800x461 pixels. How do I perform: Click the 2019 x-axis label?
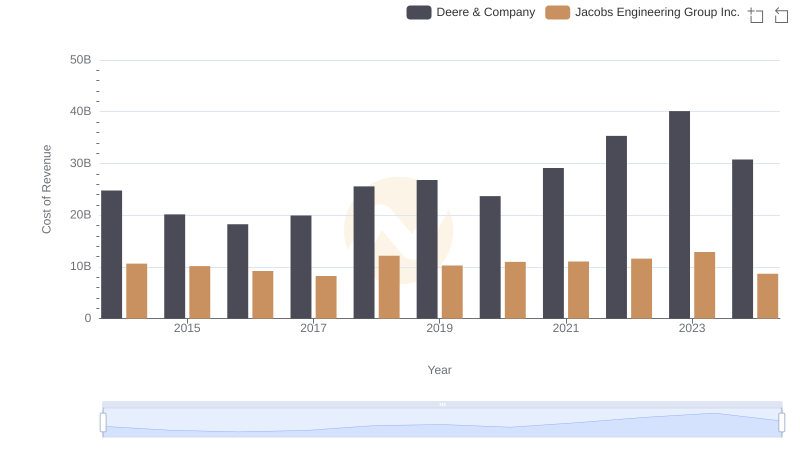pyautogui.click(x=439, y=328)
